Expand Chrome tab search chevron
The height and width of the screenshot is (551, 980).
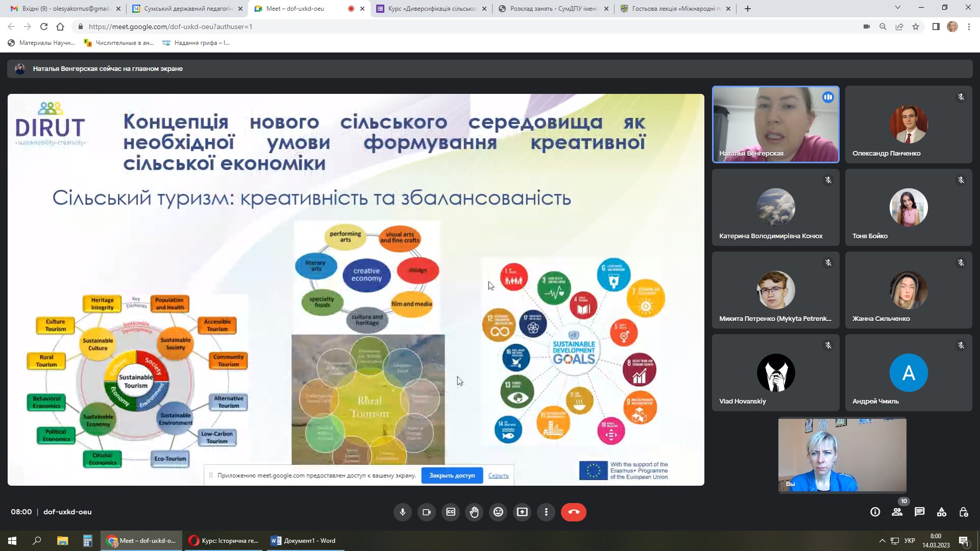tap(897, 8)
